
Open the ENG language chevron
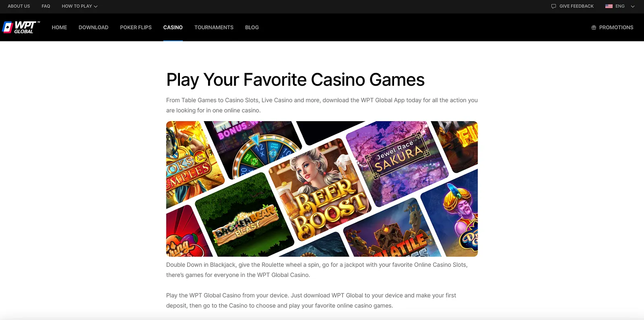pos(632,6)
